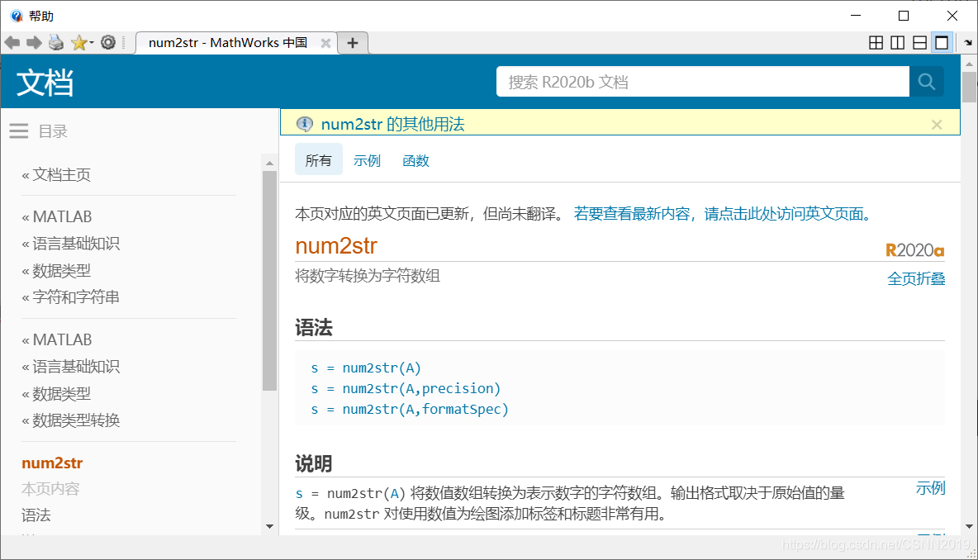Select the num2str - MathWorks 中国 tab
Viewport: 978px width, 560px height.
pos(228,42)
